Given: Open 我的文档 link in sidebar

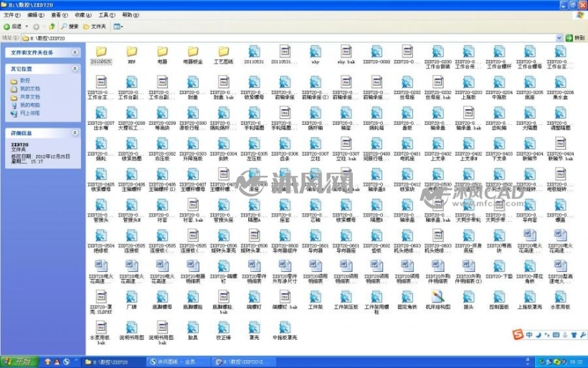Looking at the screenshot, I should pos(29,89).
